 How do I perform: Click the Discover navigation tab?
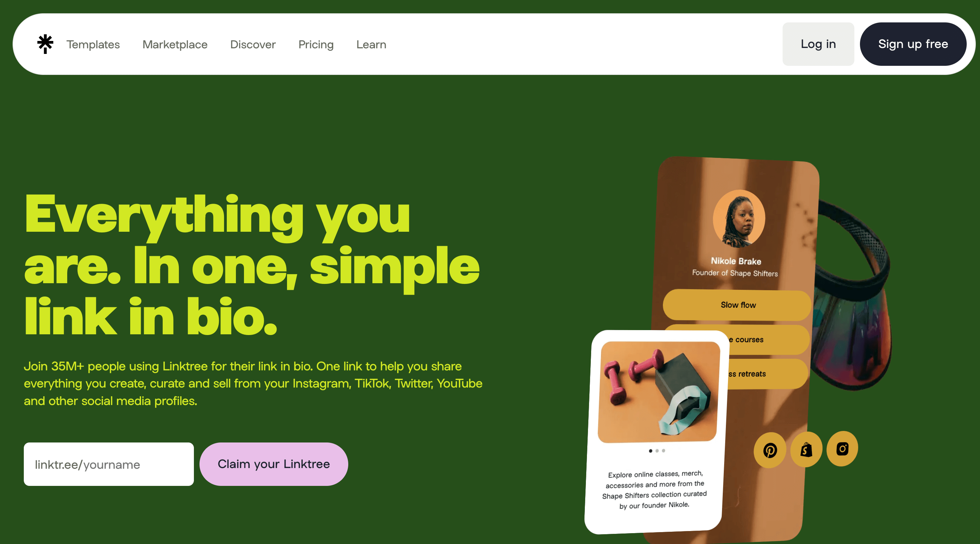(253, 44)
